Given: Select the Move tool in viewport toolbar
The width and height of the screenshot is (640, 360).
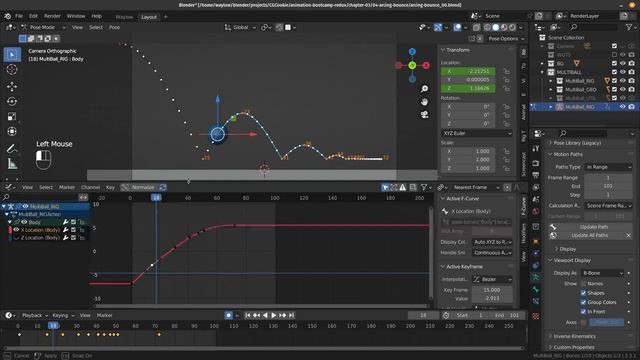Looking at the screenshot, I should (12, 86).
